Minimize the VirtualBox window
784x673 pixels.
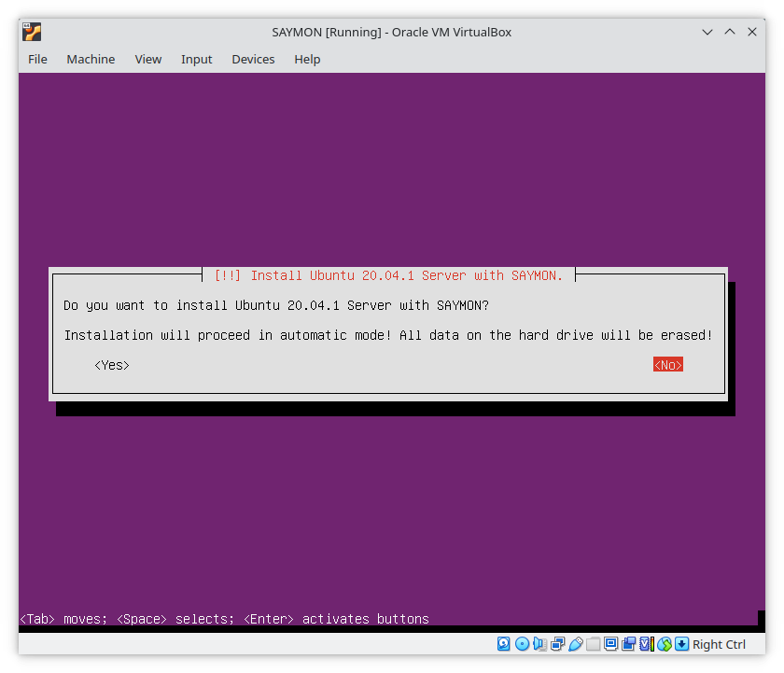coord(707,32)
